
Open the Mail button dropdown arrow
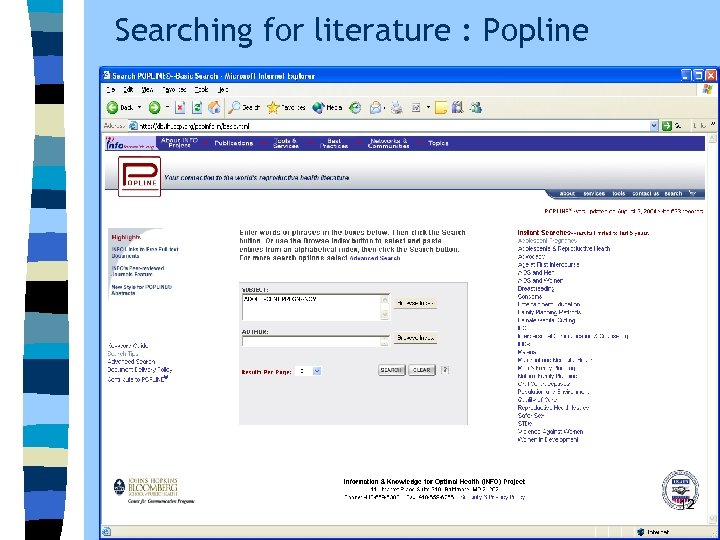(384, 108)
